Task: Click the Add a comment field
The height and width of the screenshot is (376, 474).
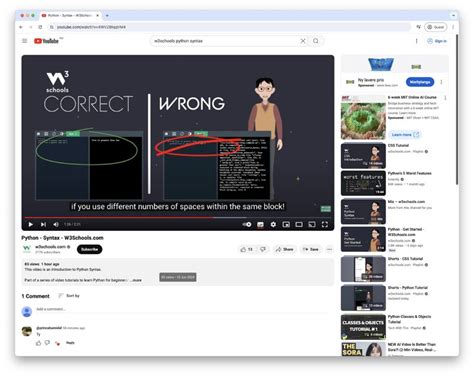Action: (x=183, y=309)
